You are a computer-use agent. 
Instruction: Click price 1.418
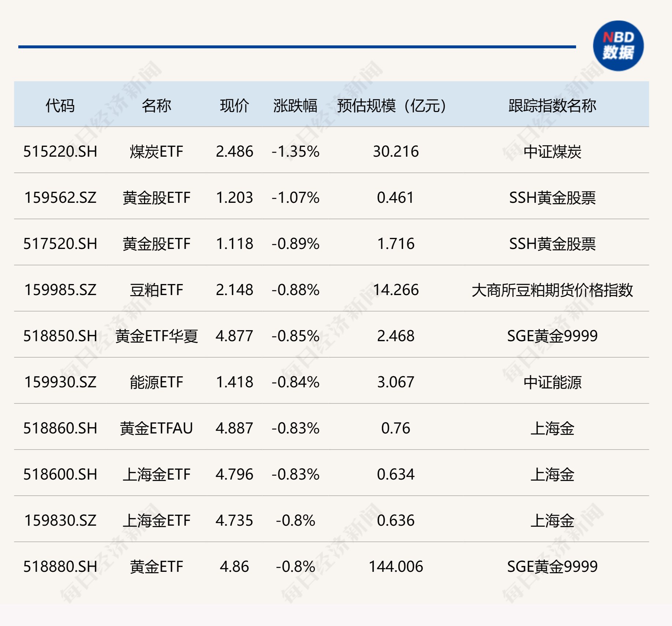234,382
